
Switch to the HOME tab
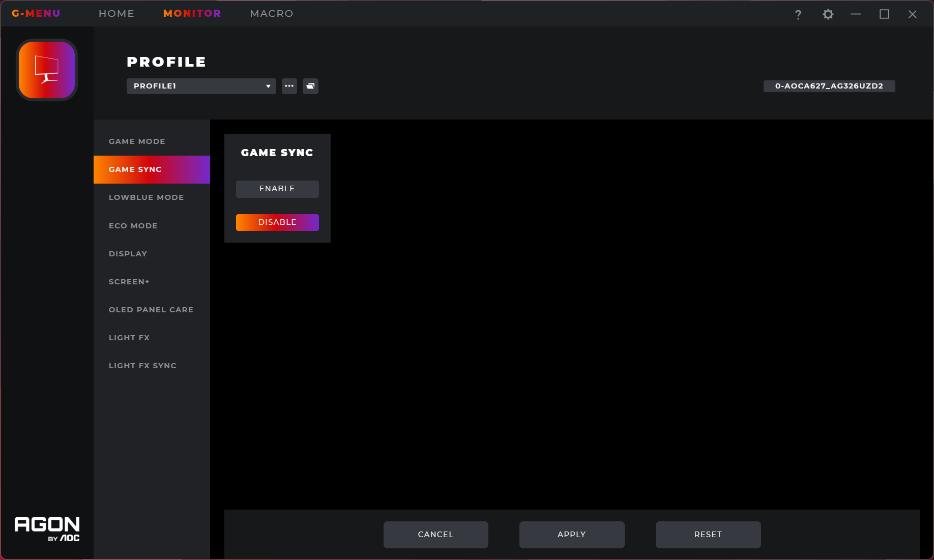[116, 13]
